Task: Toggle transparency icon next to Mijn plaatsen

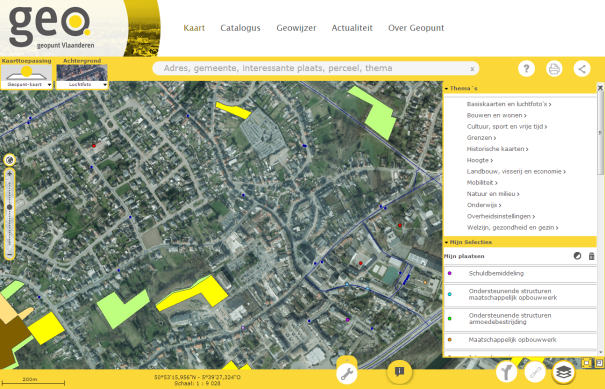Action: tap(577, 256)
